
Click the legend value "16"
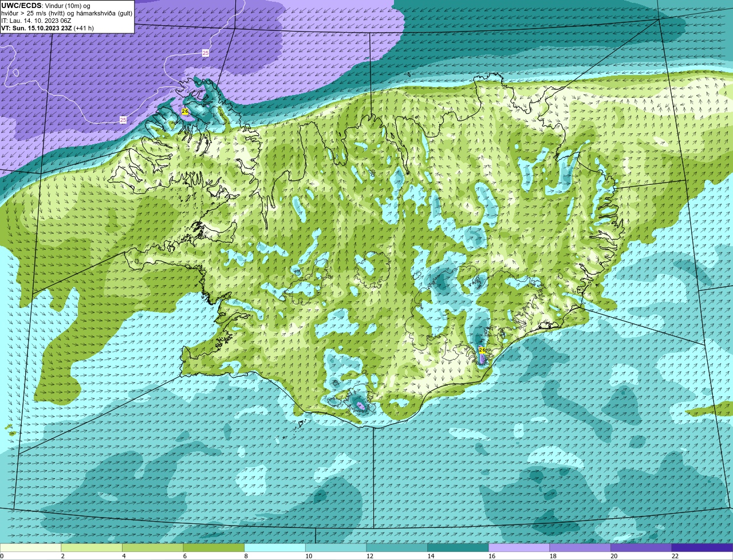coord(492,556)
